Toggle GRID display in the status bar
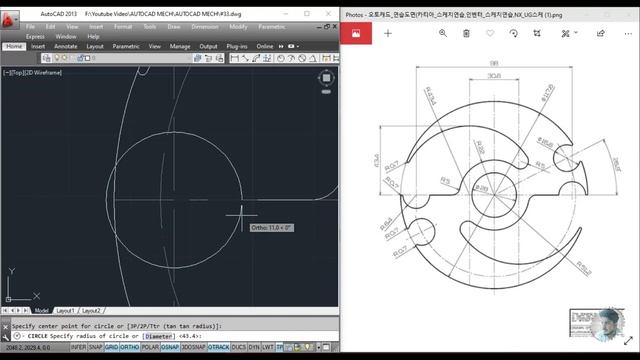Image resolution: width=640 pixels, height=360 pixels. pos(111,347)
